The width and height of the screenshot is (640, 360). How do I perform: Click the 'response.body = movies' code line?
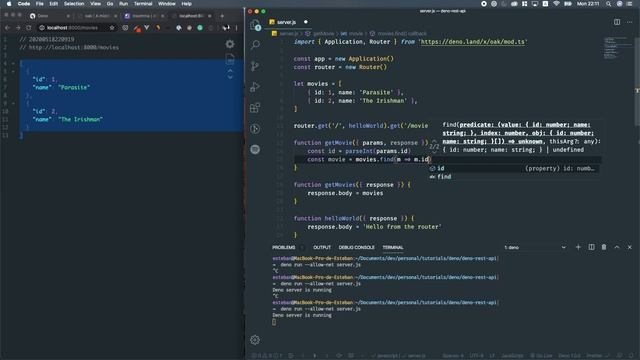pyautogui.click(x=345, y=193)
